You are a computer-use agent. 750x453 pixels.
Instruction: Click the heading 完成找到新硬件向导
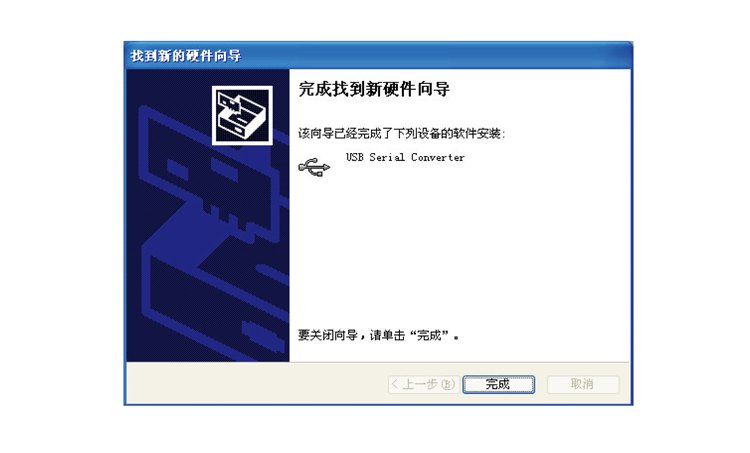374,89
